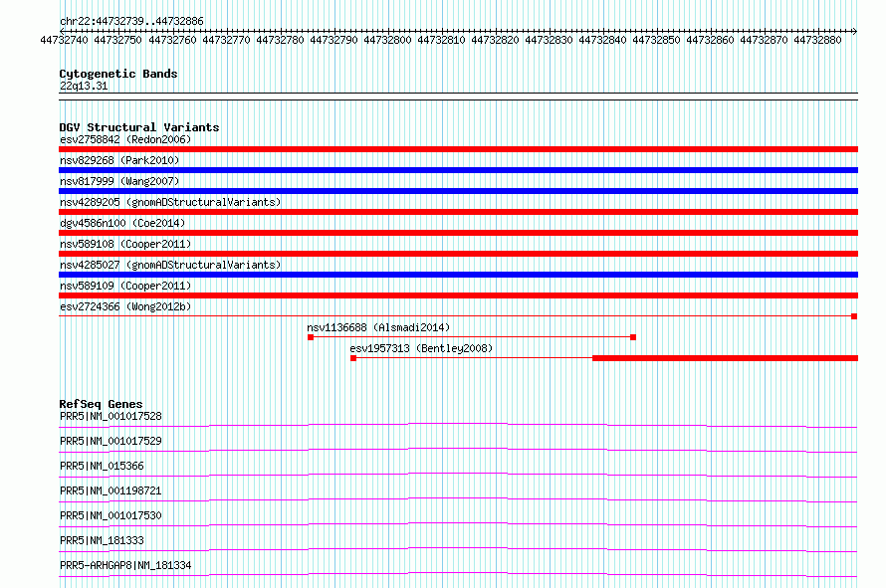Screen dimensions: 886x588
Task: Click variant label esv2758842 (Redon2006)
Action: click(x=125, y=139)
